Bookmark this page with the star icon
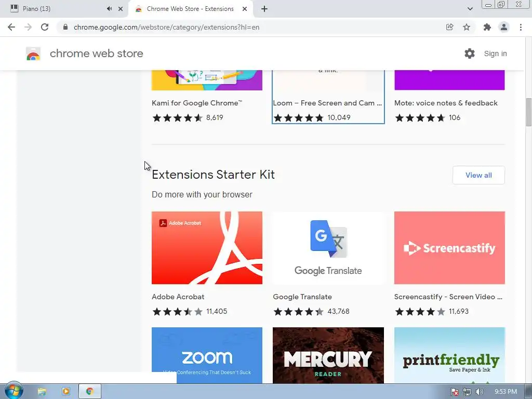The height and width of the screenshot is (399, 532). coord(467,27)
